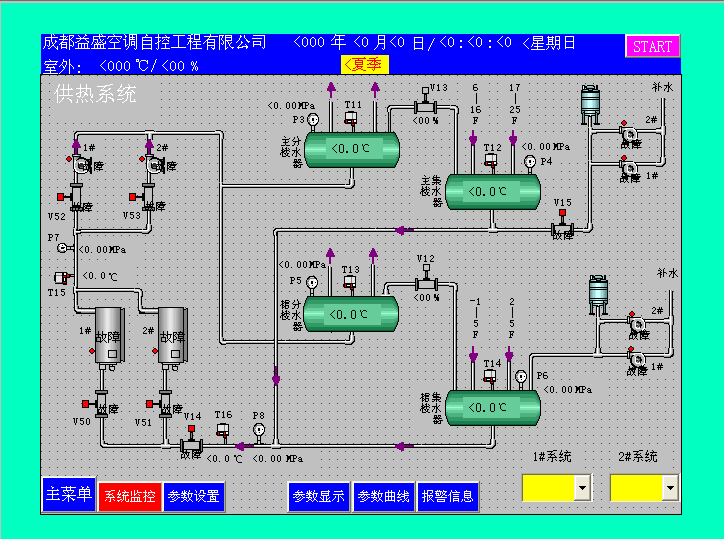724x539 pixels.
Task: Click temperature sensor T14
Action: [x=490, y=377]
